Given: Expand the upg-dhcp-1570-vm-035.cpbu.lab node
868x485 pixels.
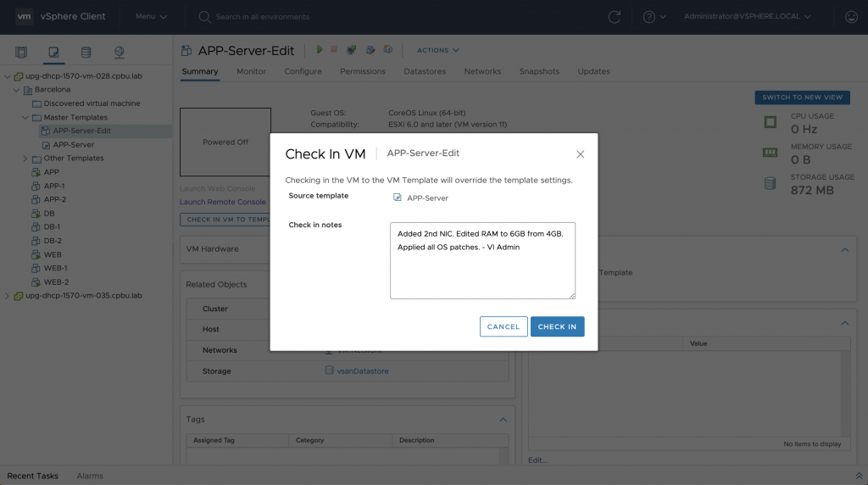Looking at the screenshot, I should tap(7, 296).
